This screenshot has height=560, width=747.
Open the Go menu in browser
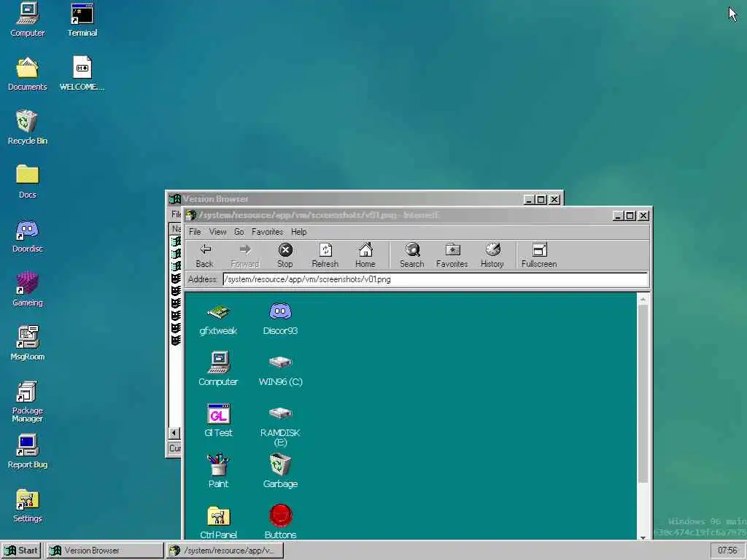[239, 232]
